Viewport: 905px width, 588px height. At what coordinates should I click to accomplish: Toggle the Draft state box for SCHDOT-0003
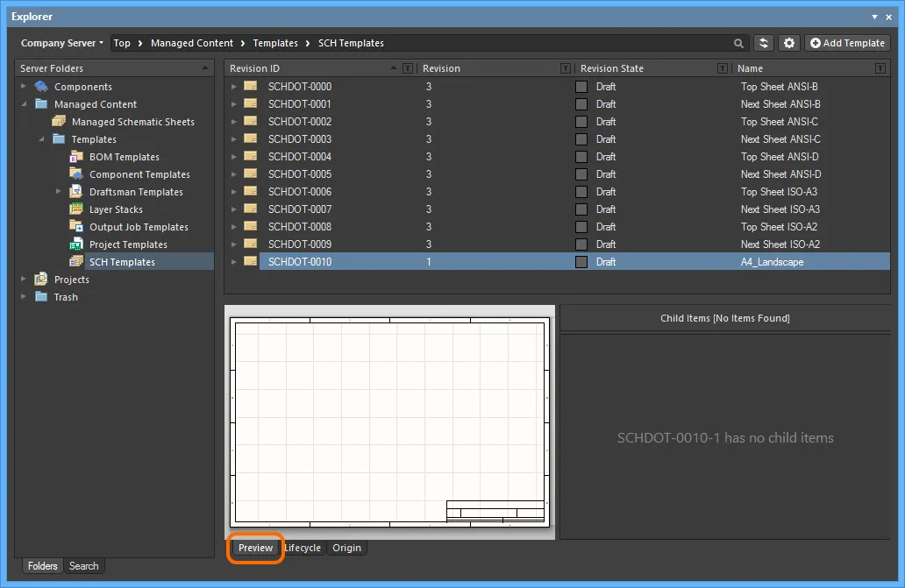pyautogui.click(x=581, y=139)
